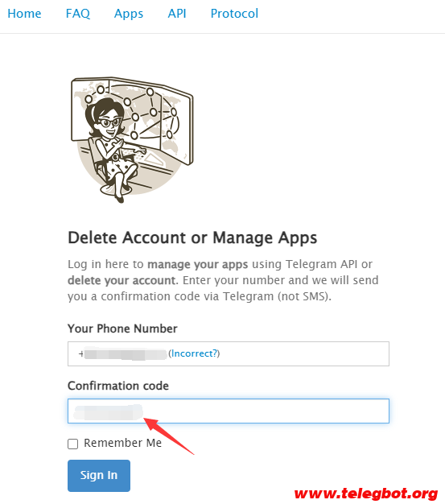Tick the Remember Me checkbox
Screen dimensions: 445x504
pyautogui.click(x=73, y=444)
